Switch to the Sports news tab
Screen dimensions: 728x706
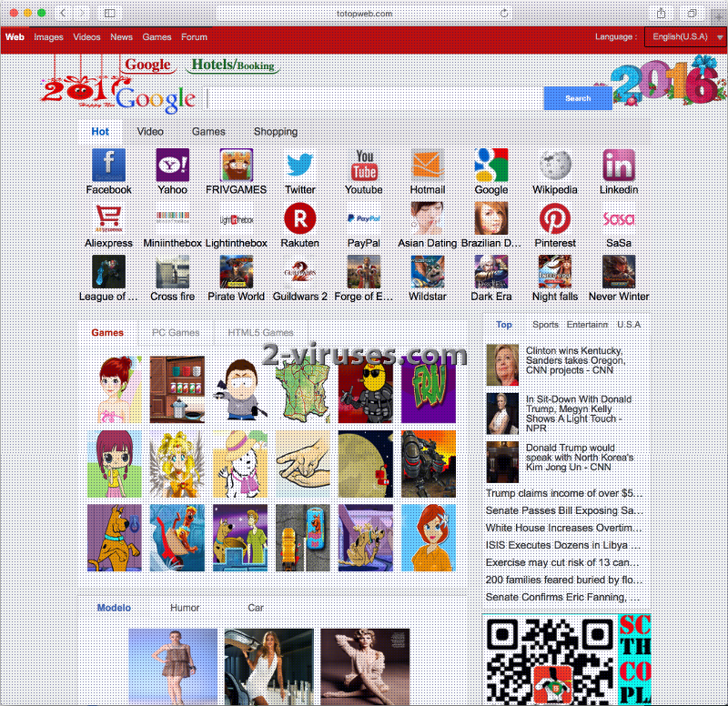coord(545,325)
